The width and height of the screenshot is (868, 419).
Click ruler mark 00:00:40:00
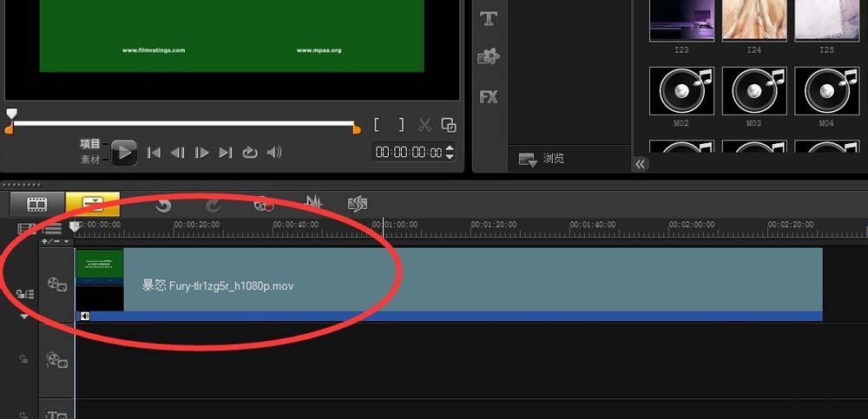point(296,225)
